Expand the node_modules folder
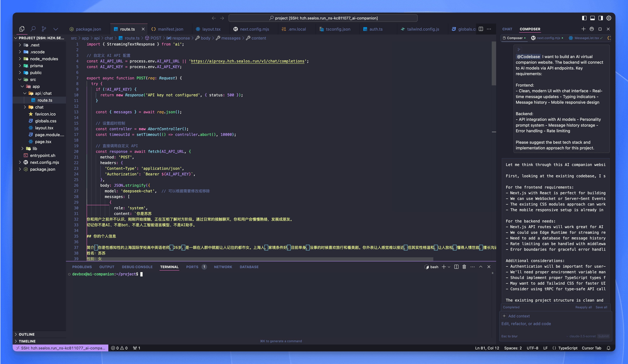Viewport: 628px width, 364px height. tap(44, 59)
